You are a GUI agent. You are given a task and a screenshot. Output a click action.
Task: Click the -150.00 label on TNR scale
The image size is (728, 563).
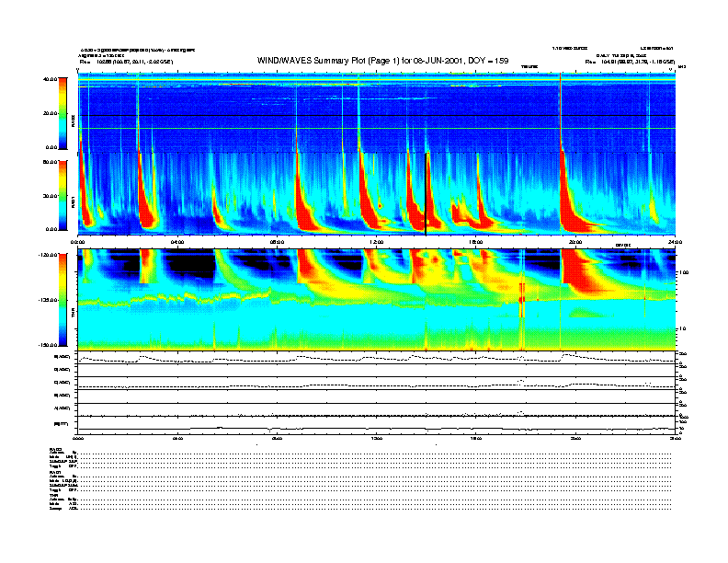point(48,345)
